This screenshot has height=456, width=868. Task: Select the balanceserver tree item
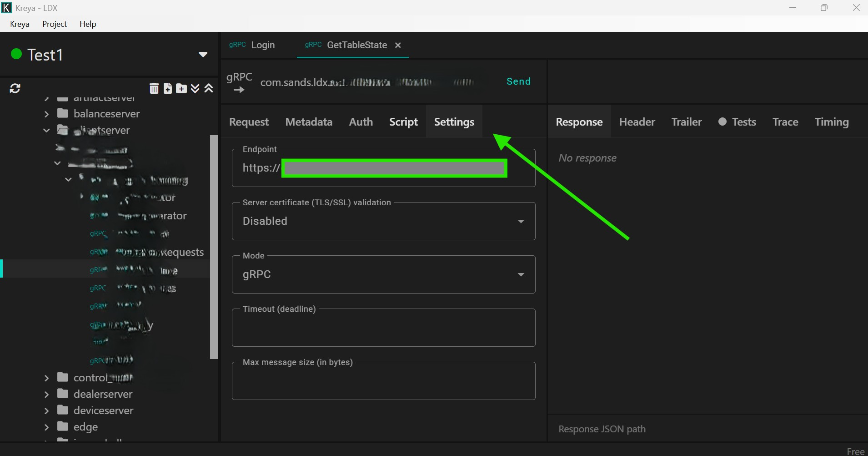tap(106, 114)
